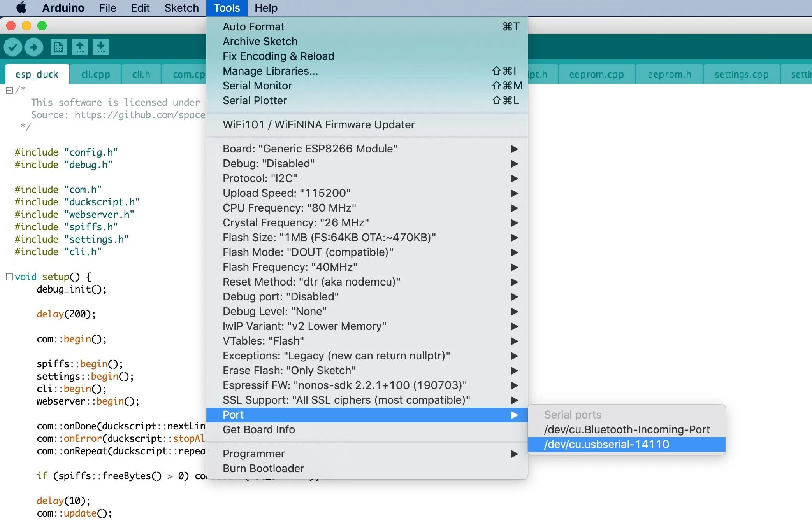This screenshot has width=812, height=522.
Task: Open the Flash Mode submenu
Action: point(367,252)
